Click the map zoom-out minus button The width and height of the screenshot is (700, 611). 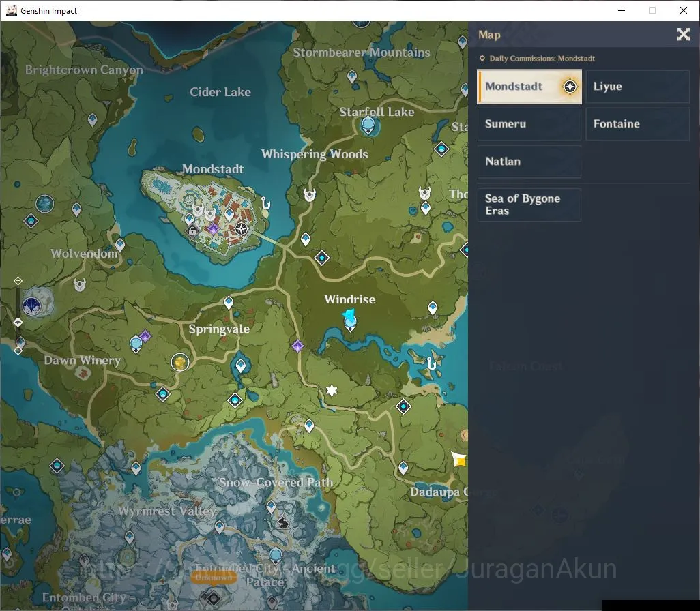tap(18, 351)
